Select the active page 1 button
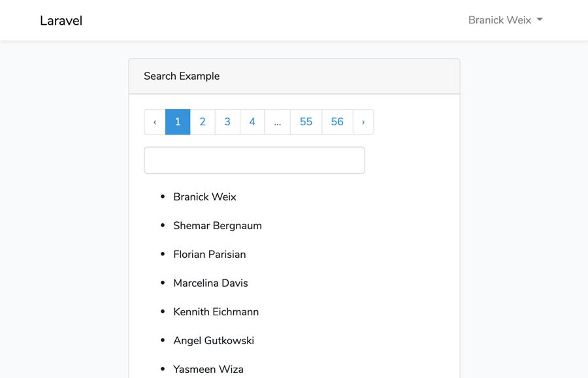Image resolution: width=588 pixels, height=378 pixels. tap(178, 122)
